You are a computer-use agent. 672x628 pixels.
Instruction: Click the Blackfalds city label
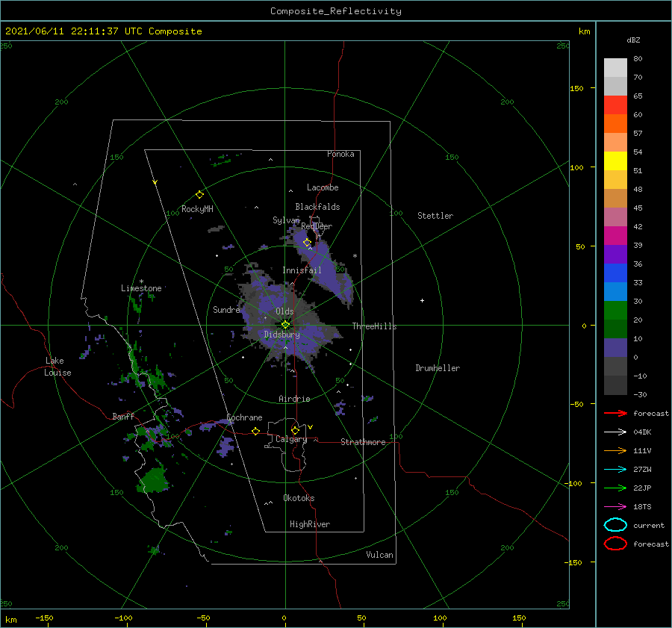coord(317,207)
